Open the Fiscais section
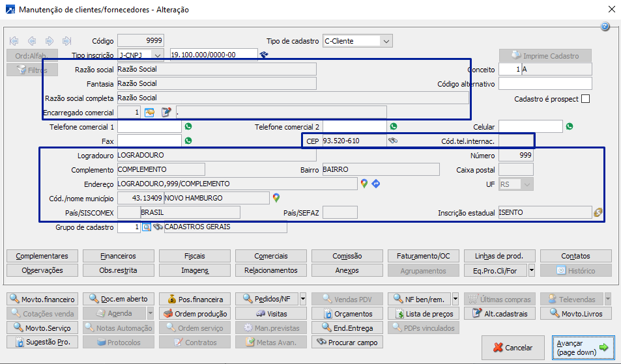The image size is (621, 364). click(195, 256)
